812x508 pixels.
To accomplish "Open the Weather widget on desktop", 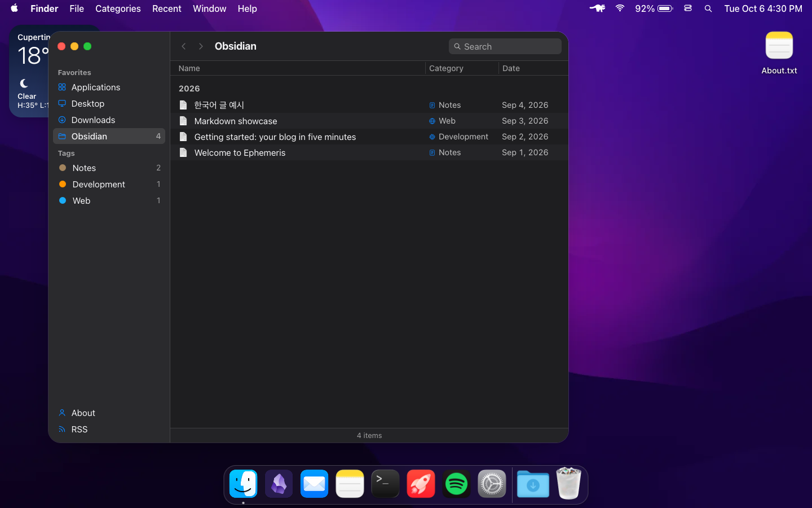I will pos(29,71).
